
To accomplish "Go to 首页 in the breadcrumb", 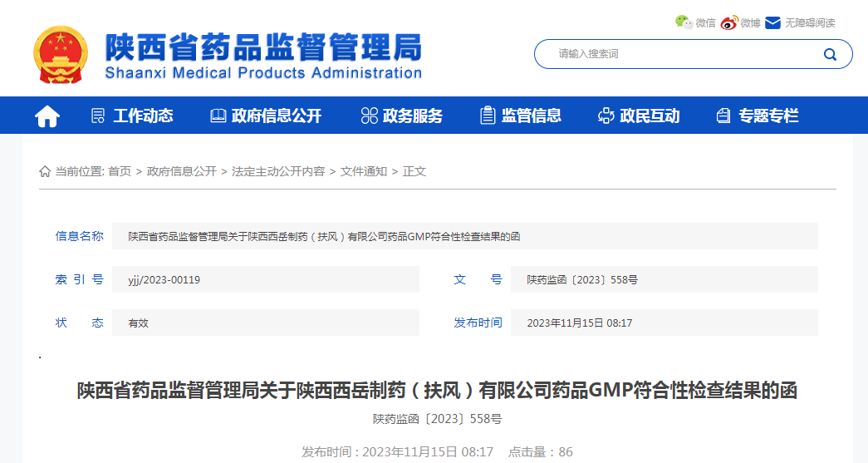I will (120, 171).
